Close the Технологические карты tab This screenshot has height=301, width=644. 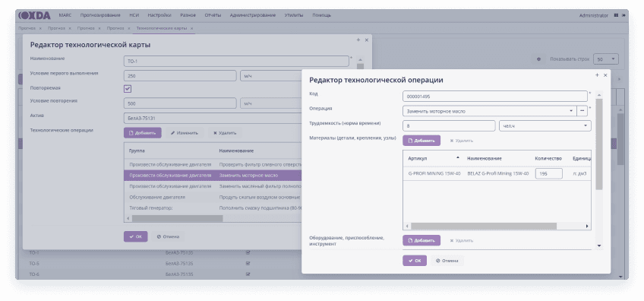192,28
